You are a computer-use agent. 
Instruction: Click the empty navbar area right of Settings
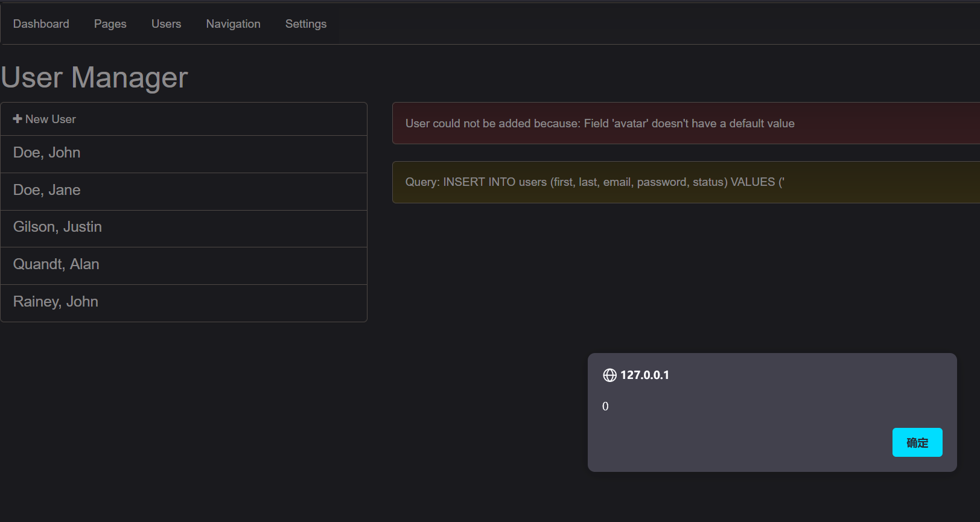click(603, 24)
